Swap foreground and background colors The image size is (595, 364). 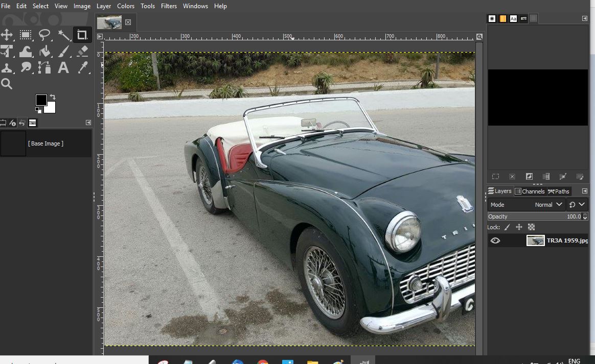[x=52, y=97]
